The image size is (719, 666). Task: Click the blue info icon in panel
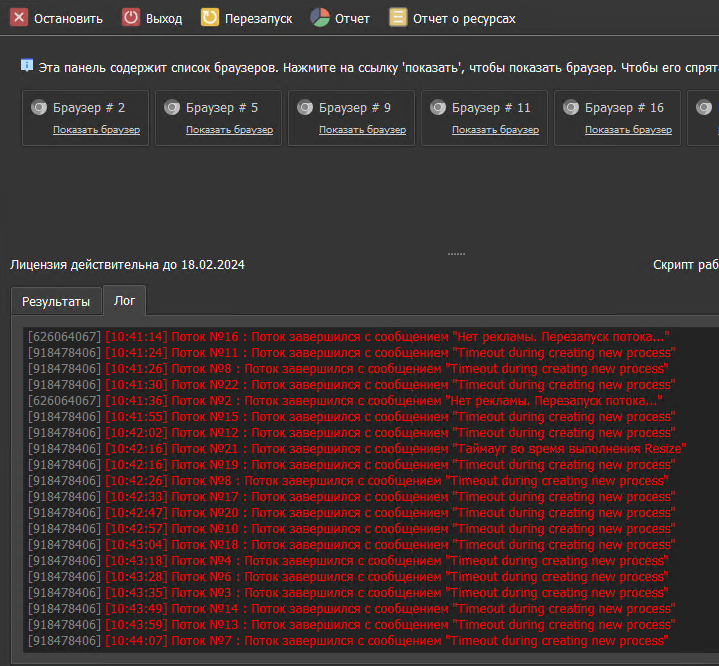tap(27, 65)
